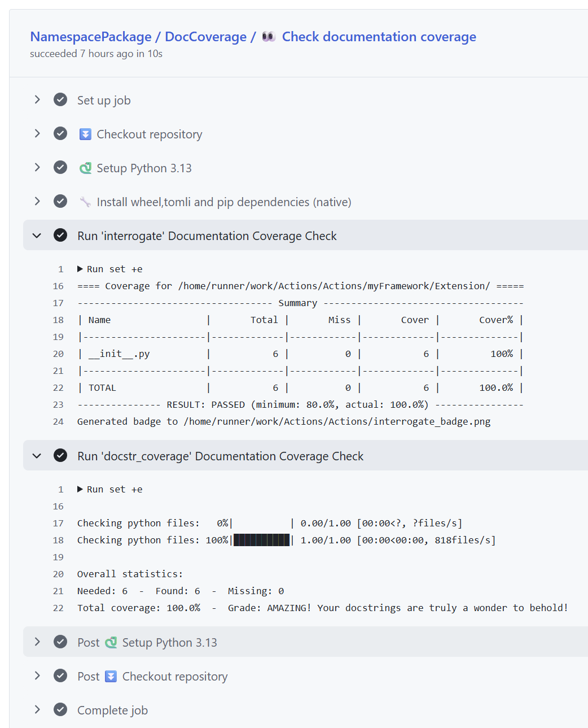Click the wrench icon beside Install wheel,tomli
The height and width of the screenshot is (728, 588).
(x=85, y=202)
